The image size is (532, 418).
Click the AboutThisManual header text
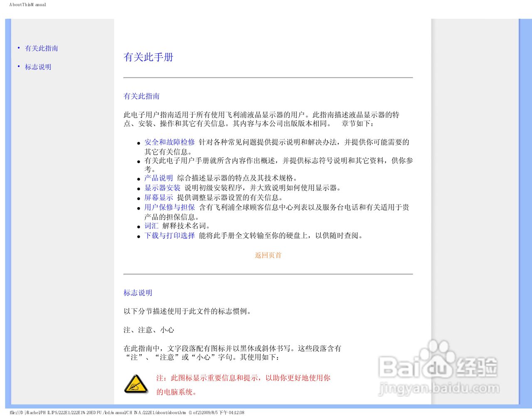click(28, 5)
